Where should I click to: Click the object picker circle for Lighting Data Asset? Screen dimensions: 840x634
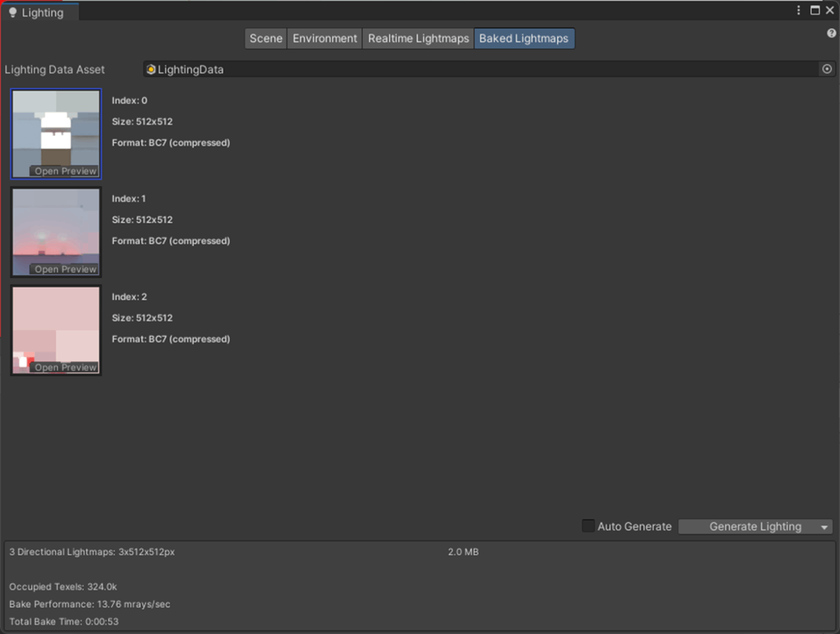point(827,69)
